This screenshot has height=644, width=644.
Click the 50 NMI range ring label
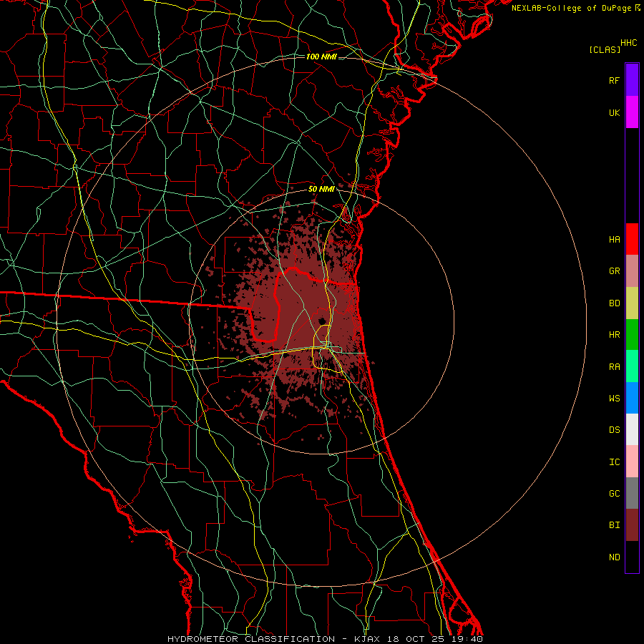[x=321, y=189]
